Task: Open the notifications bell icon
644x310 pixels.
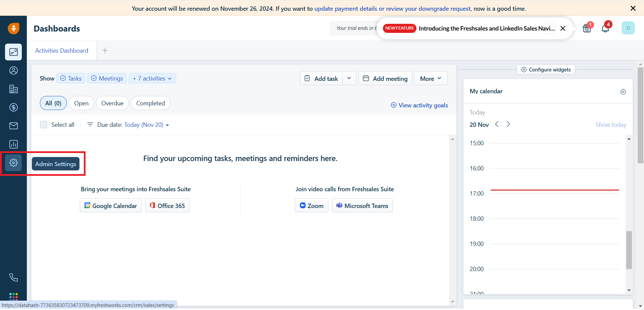Action: [605, 28]
